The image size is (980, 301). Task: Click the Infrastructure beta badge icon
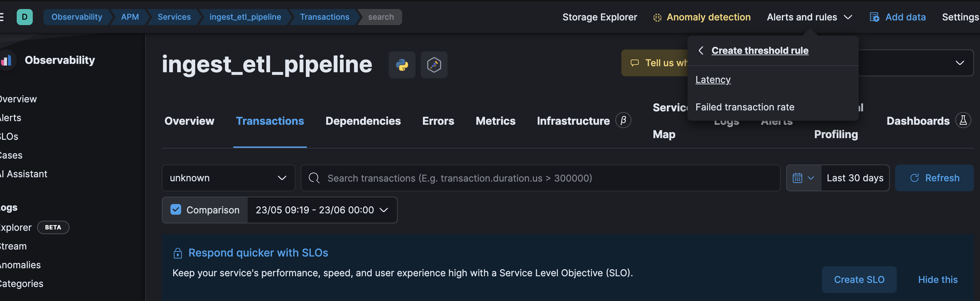tap(623, 121)
